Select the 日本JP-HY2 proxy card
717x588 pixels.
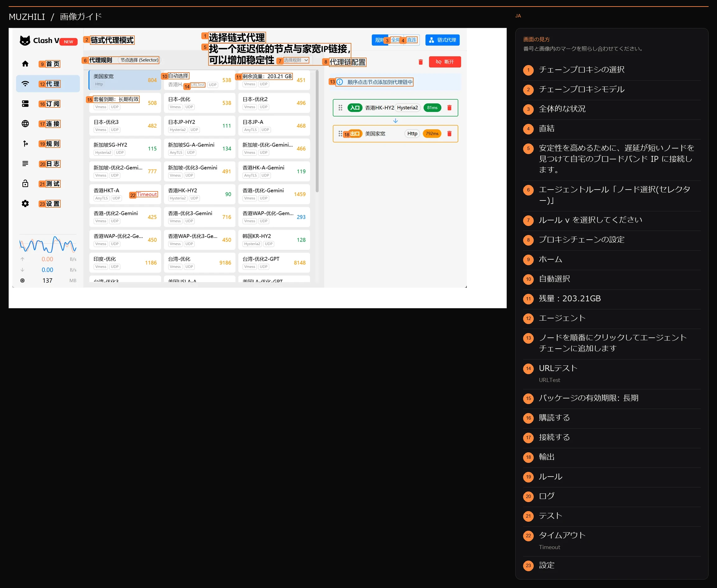tap(199, 126)
